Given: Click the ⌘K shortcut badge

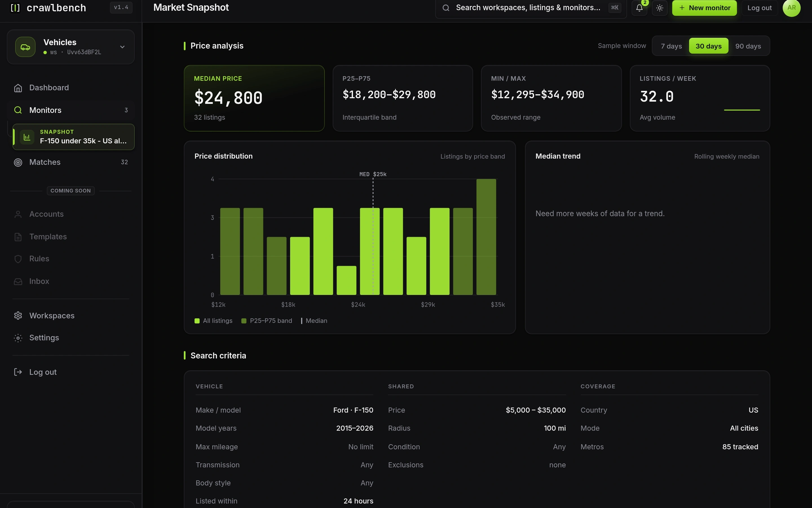Looking at the screenshot, I should (615, 7).
